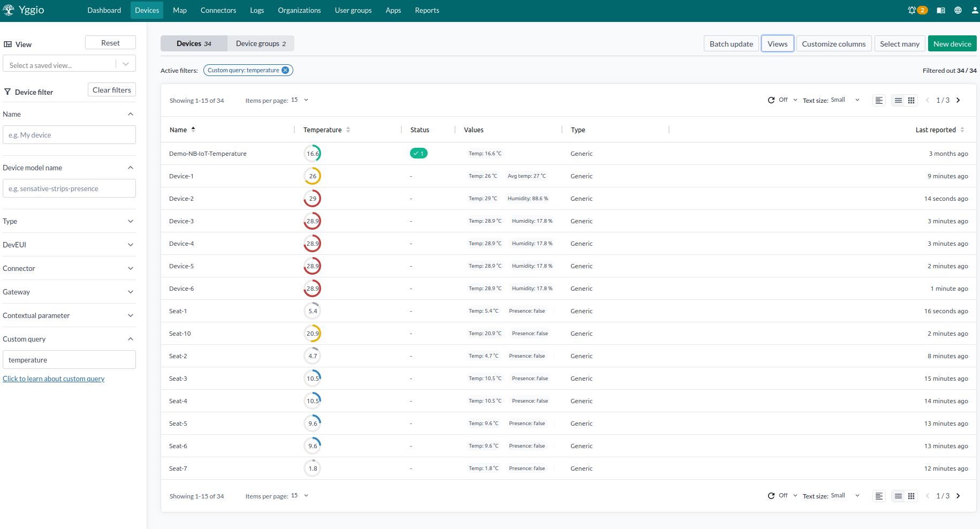This screenshot has width=980, height=529.
Task: Open the learn about custom query link
Action: 54,379
